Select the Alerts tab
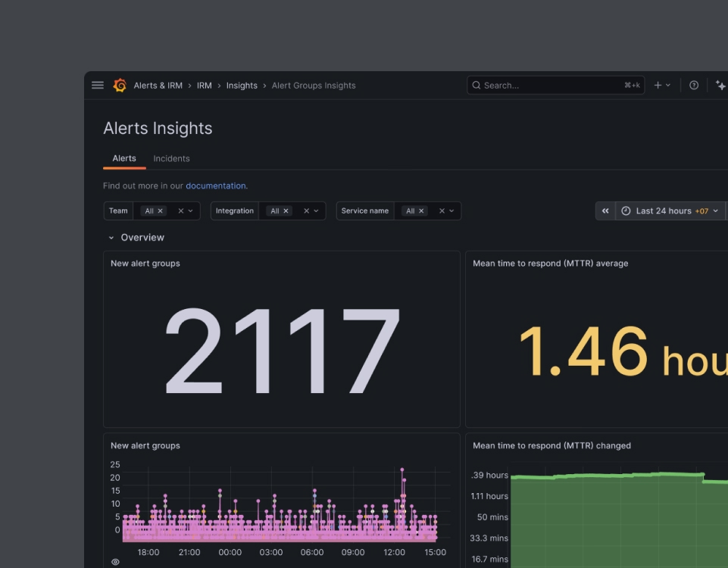The height and width of the screenshot is (568, 728). point(124,159)
